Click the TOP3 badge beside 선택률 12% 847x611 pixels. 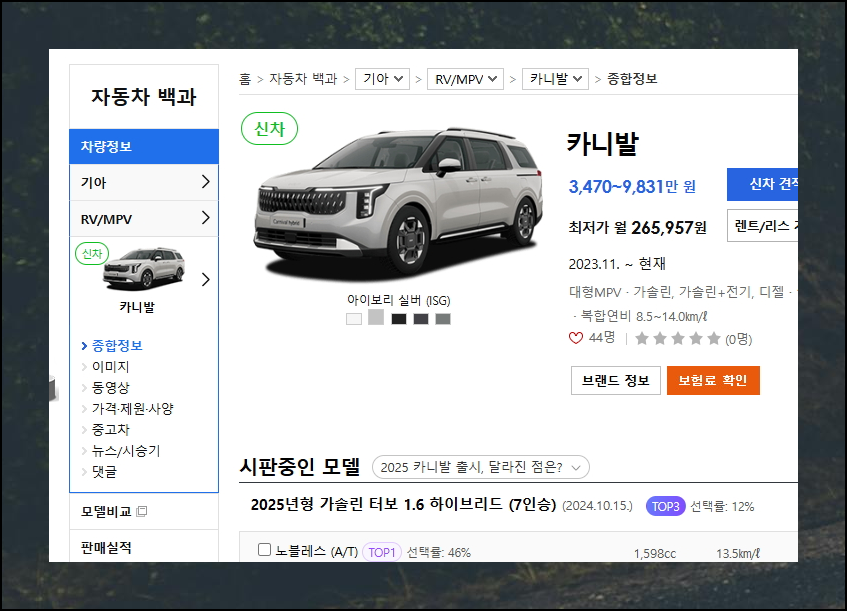point(666,506)
